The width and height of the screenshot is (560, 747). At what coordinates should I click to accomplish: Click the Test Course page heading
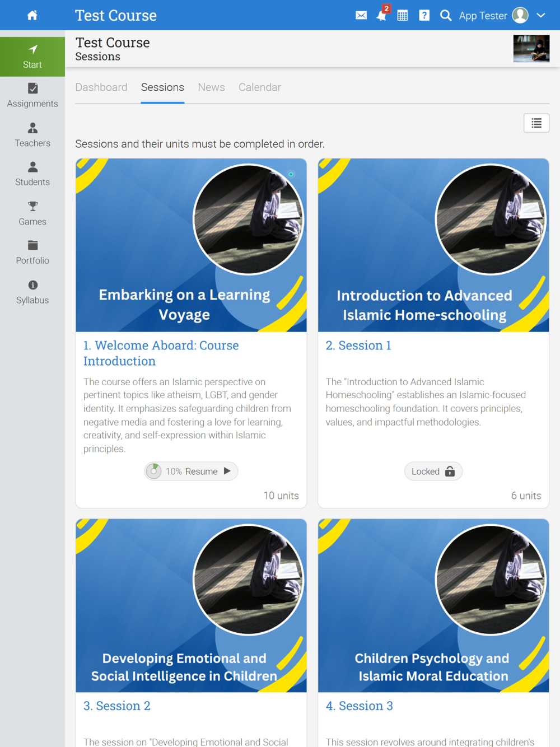113,43
